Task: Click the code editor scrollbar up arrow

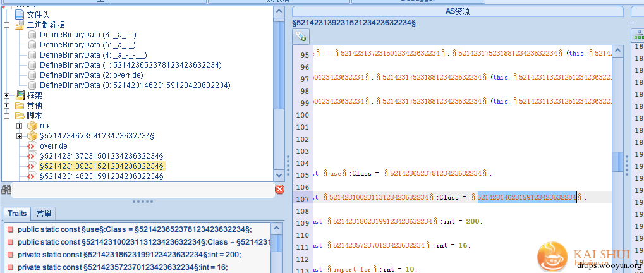Action: pyautogui.click(x=617, y=50)
